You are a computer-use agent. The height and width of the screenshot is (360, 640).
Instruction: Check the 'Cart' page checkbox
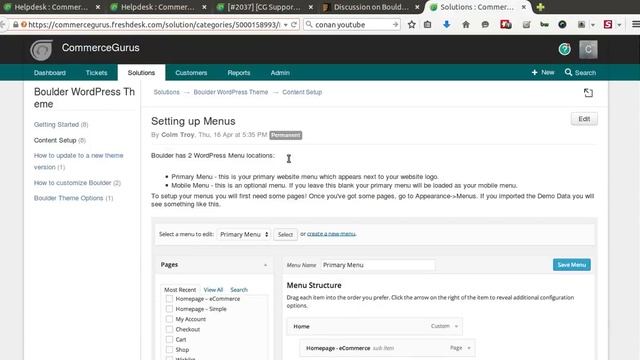click(x=169, y=340)
